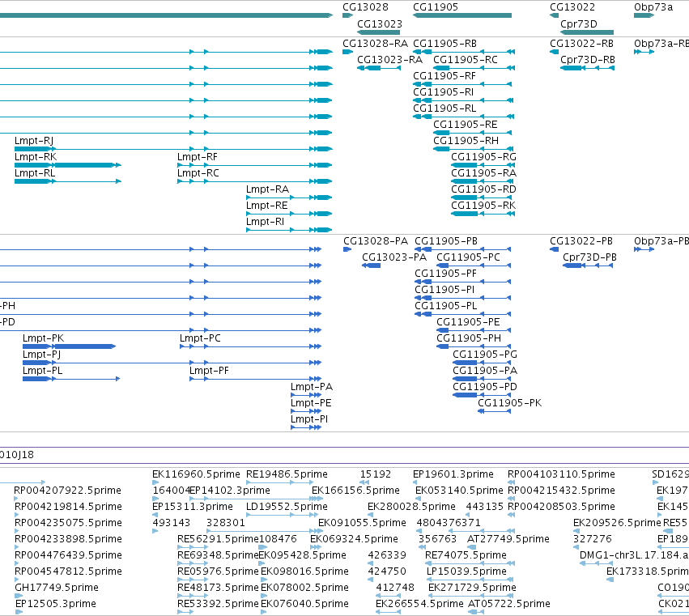Viewport: 689px width, 616px height.
Task: Select EST RP004103110.5prime
Action: click(x=561, y=474)
